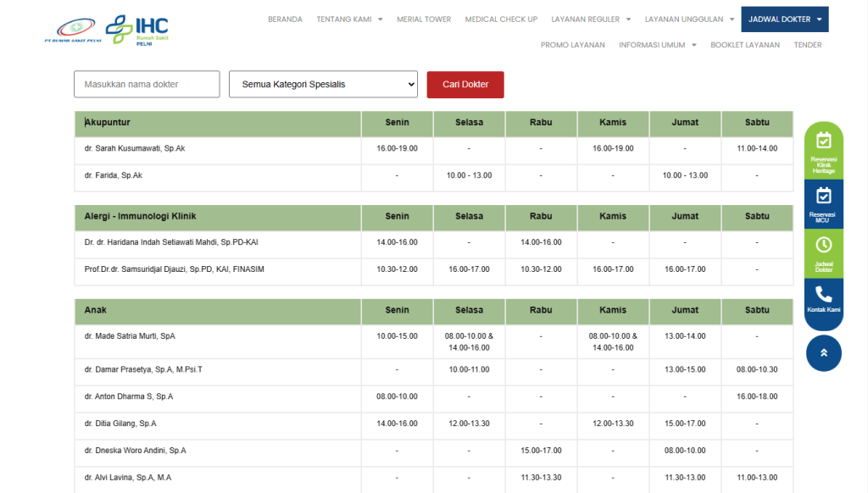Select Merial Tower in navigation
This screenshot has width=868, height=493.
424,19
